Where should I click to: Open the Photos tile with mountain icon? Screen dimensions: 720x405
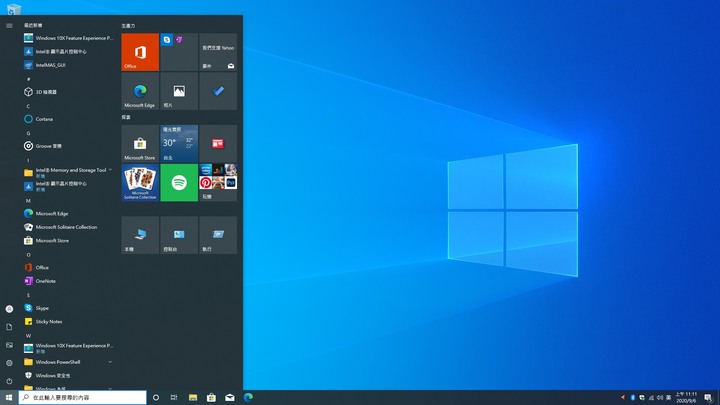179,91
